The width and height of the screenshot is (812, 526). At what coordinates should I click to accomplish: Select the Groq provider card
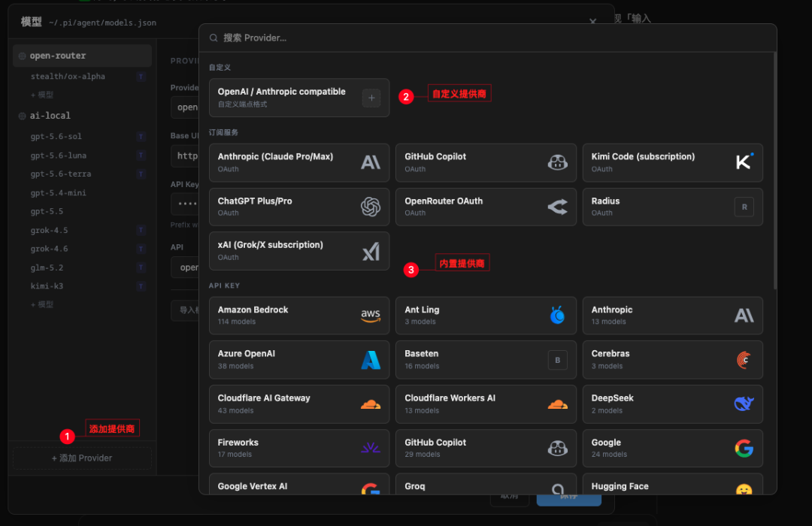tap(486, 484)
